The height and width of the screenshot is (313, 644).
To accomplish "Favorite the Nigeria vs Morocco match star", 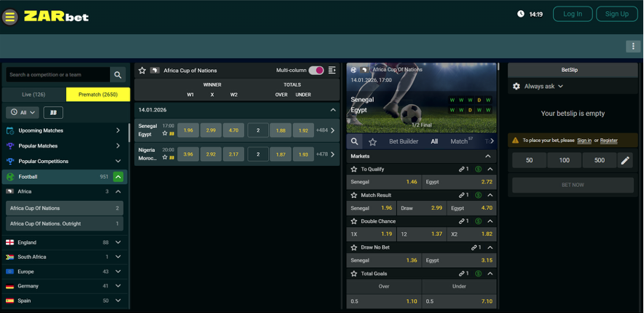I will pyautogui.click(x=165, y=157).
